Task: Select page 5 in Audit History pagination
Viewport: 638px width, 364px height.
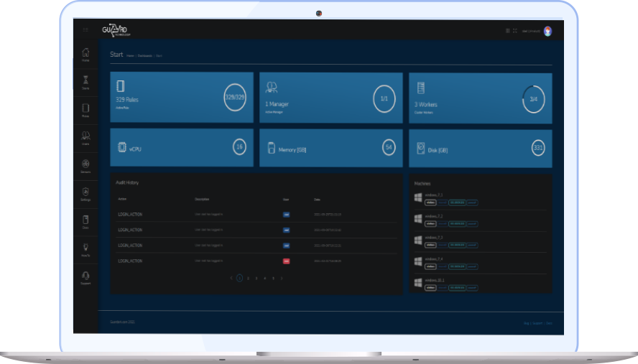Action: coord(273,278)
